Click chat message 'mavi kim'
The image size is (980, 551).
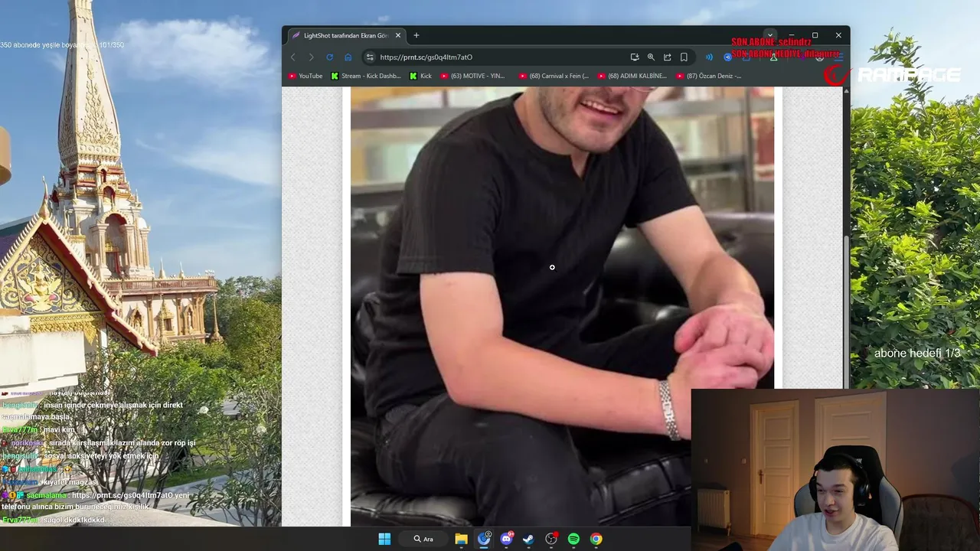(58, 430)
